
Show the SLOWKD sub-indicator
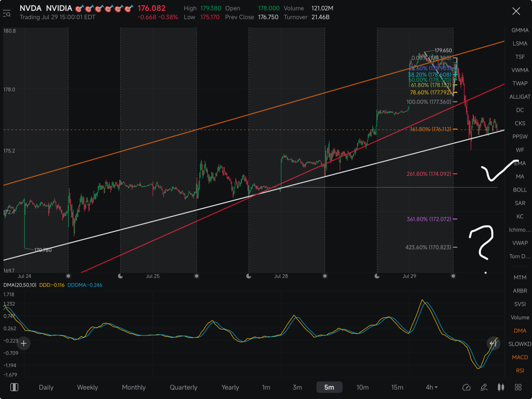[x=520, y=344]
